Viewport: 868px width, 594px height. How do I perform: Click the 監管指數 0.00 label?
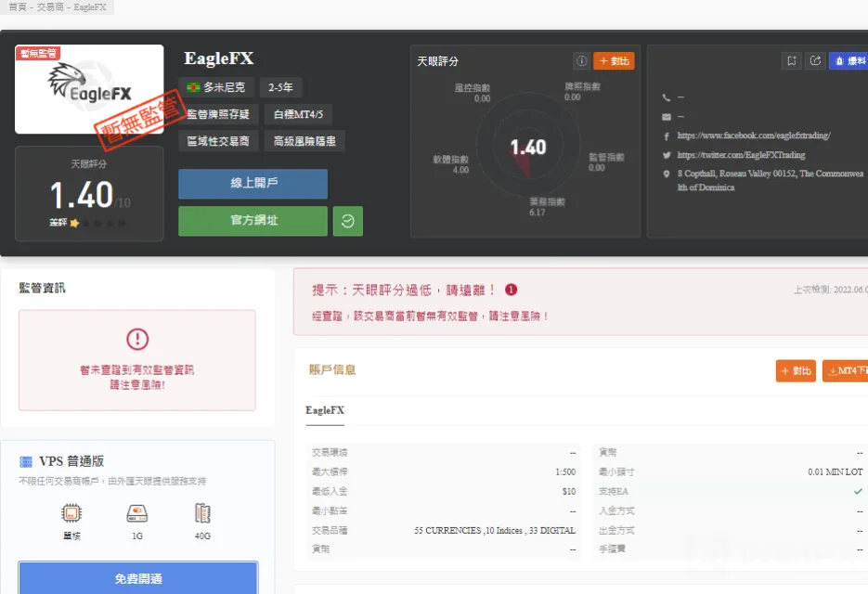[606, 162]
